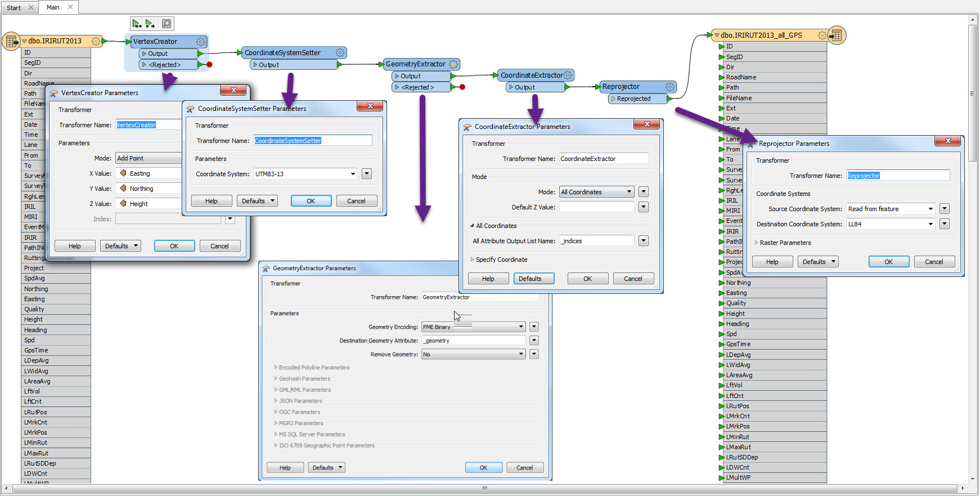The width and height of the screenshot is (980, 496).
Task: Click the Z Value Height attribute arrow icon
Action: [123, 204]
